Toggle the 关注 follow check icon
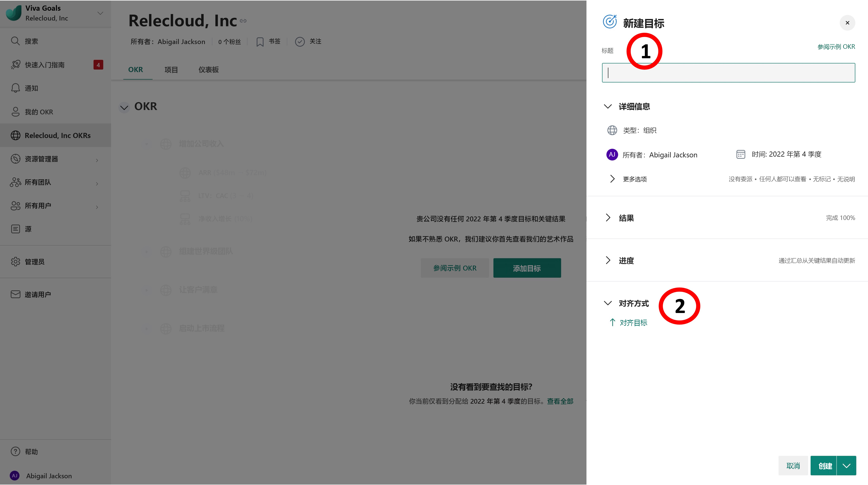Image resolution: width=868 pixels, height=485 pixels. tap(299, 41)
